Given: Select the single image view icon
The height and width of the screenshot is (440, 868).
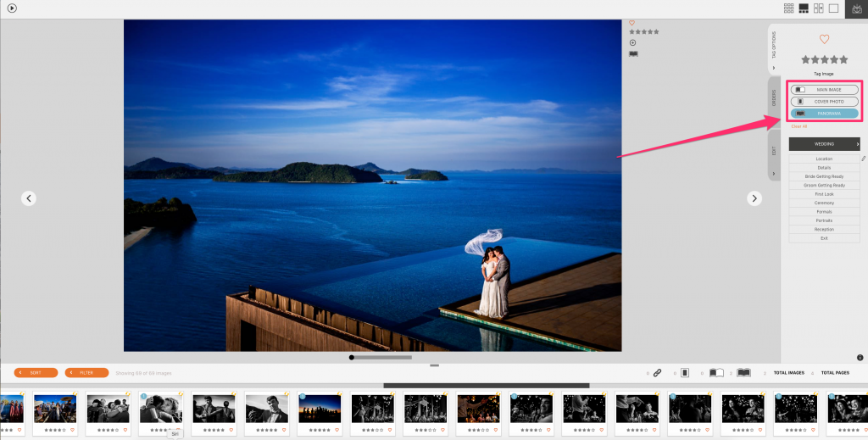Looking at the screenshot, I should point(834,8).
